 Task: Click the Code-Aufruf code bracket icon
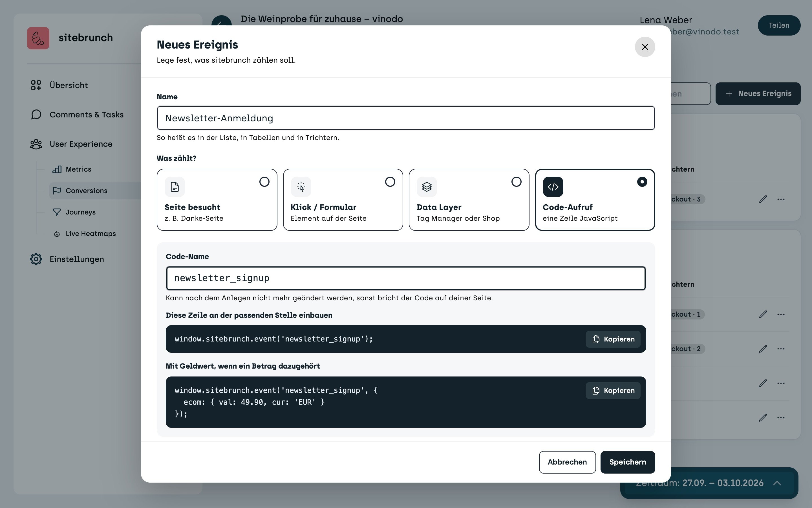(553, 187)
